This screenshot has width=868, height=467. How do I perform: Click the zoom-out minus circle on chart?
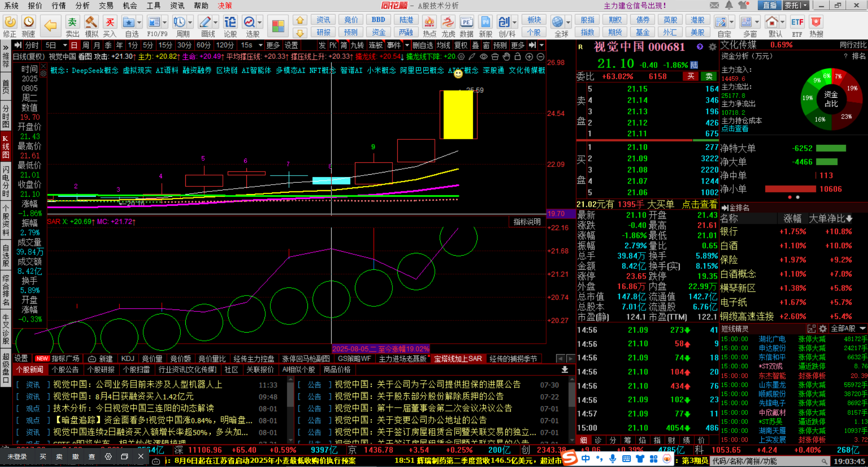point(540,57)
